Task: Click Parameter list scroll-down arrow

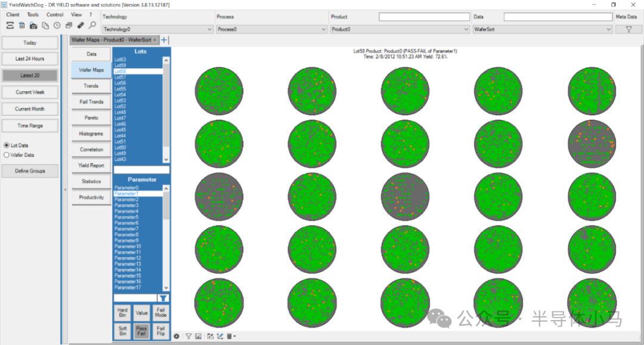Action: [x=166, y=288]
